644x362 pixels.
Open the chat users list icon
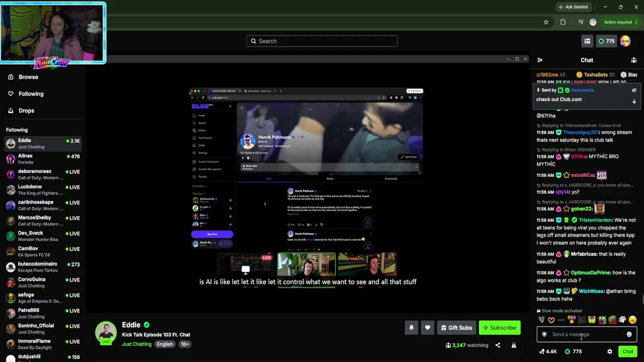click(x=634, y=60)
